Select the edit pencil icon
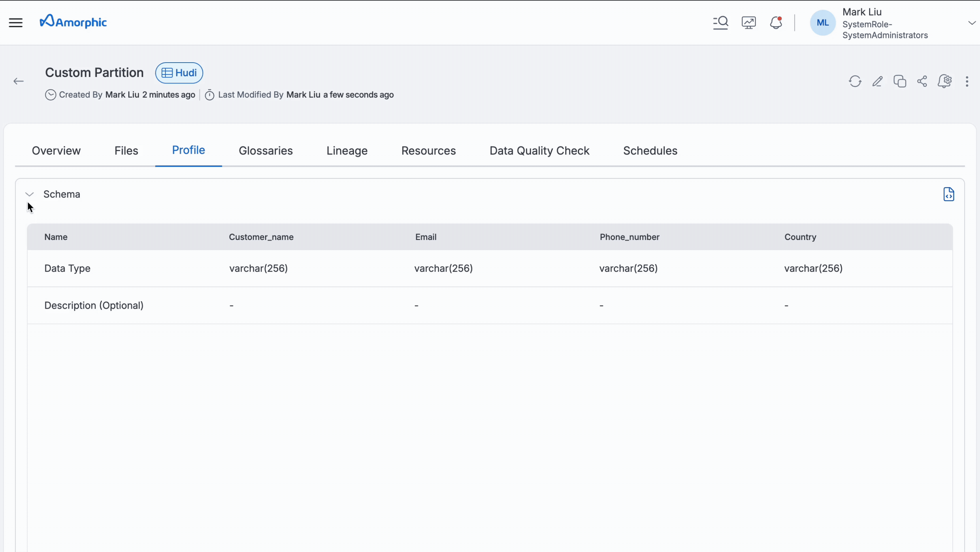The height and width of the screenshot is (552, 980). coord(877,81)
